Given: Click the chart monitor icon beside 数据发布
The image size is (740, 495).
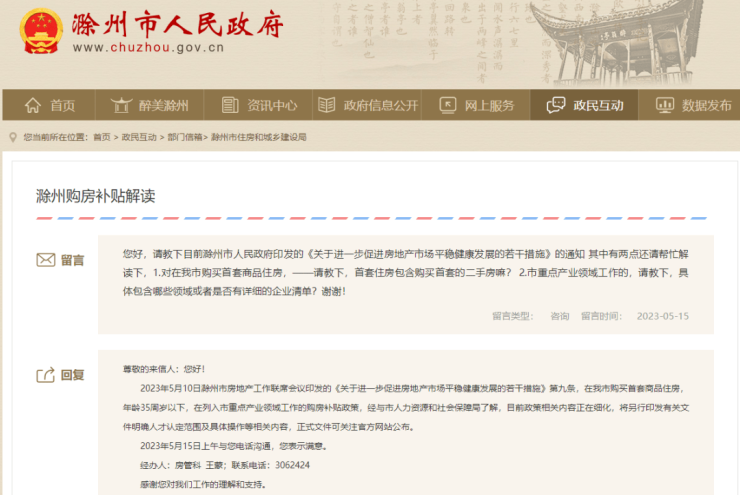Looking at the screenshot, I should click(x=665, y=105).
